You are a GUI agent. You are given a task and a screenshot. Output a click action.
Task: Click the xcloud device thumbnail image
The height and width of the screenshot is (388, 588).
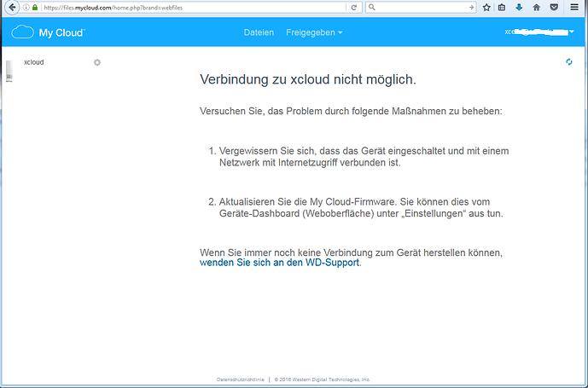pyautogui.click(x=9, y=71)
